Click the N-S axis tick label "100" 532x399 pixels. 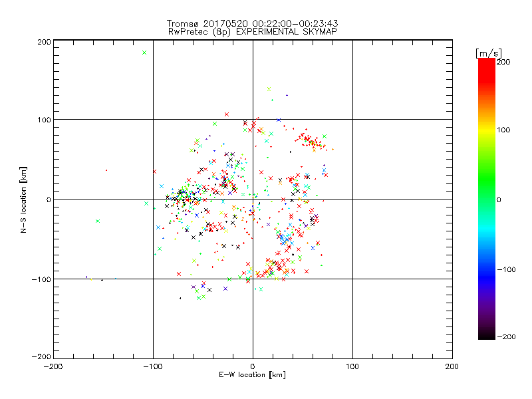[44, 120]
